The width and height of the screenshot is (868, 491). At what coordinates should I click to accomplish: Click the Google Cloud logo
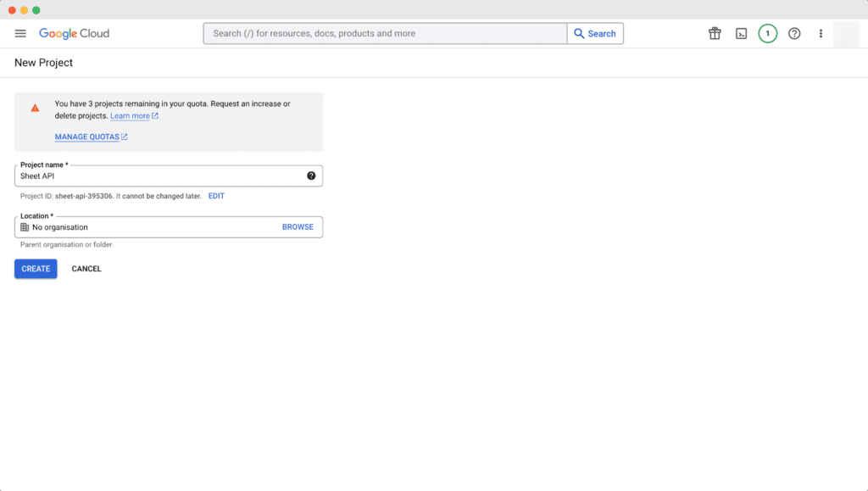[x=74, y=33]
